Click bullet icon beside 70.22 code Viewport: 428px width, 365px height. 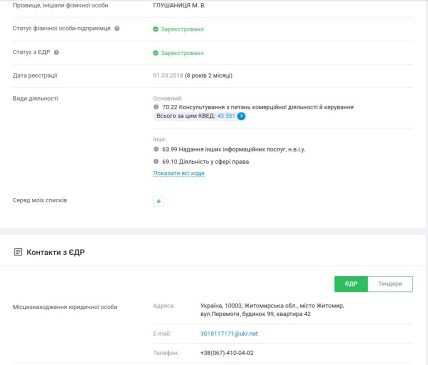pos(156,107)
